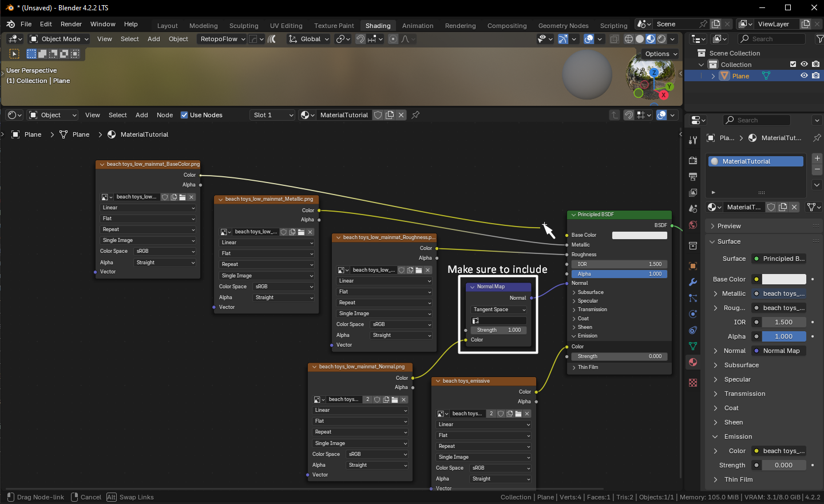Switch viewport to wireframe shading

point(628,39)
